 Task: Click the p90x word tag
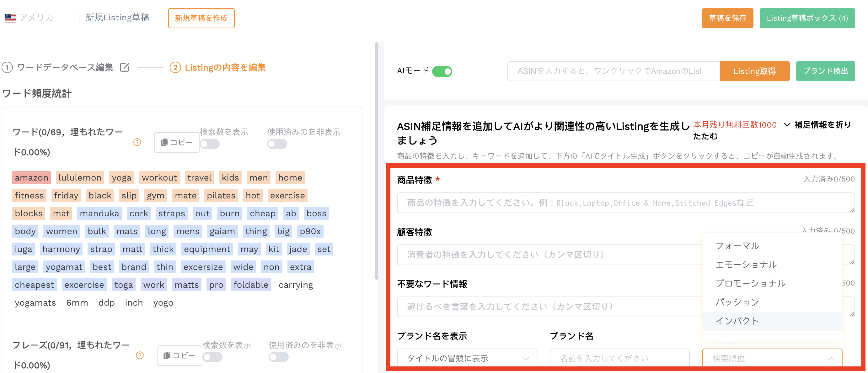310,231
